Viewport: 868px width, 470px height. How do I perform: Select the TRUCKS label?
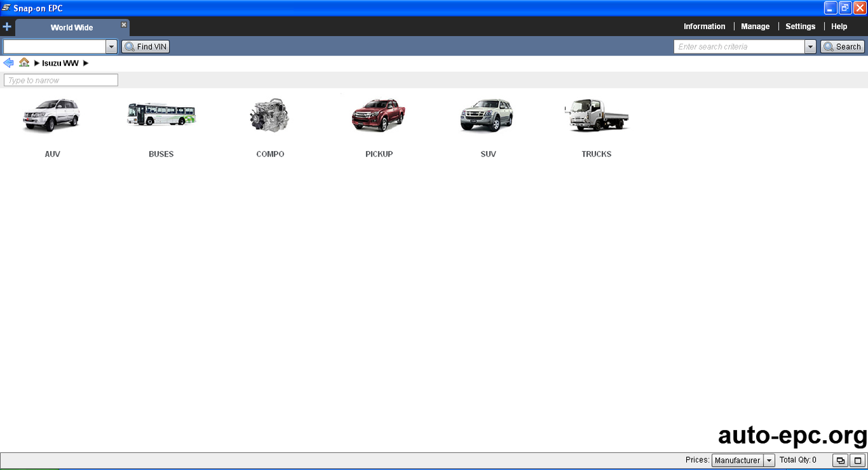[597, 154]
